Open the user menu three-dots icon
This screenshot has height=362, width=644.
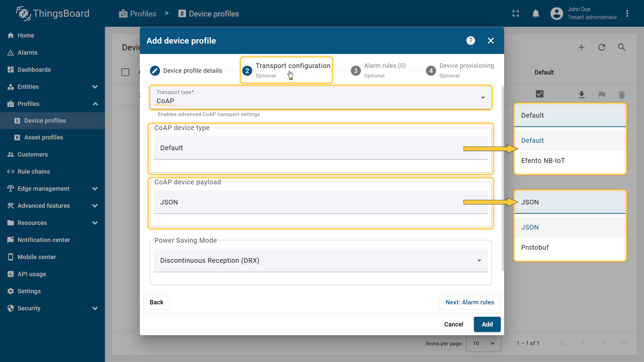pyautogui.click(x=627, y=14)
